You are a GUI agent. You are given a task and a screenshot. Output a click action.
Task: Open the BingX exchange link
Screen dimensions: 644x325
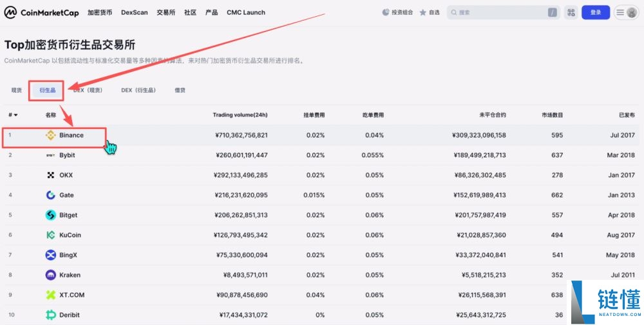(x=68, y=255)
